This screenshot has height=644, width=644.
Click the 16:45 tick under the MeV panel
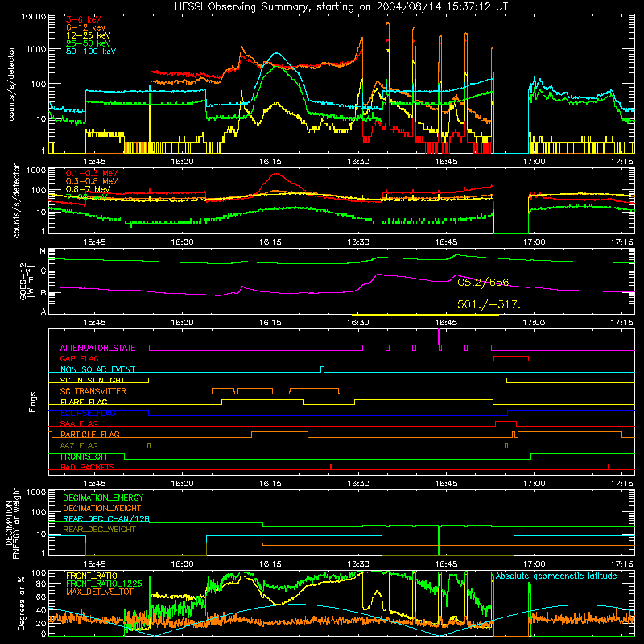click(x=446, y=242)
